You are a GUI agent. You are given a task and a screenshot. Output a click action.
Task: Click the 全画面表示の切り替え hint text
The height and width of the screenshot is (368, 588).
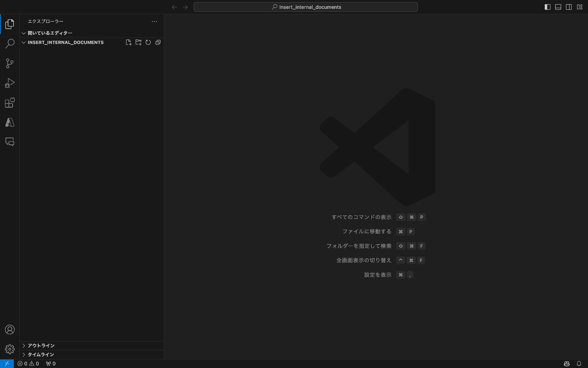[364, 260]
